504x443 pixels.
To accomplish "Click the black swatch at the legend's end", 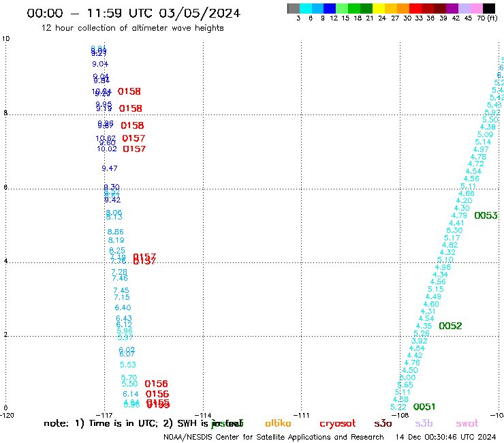I will point(489,8).
